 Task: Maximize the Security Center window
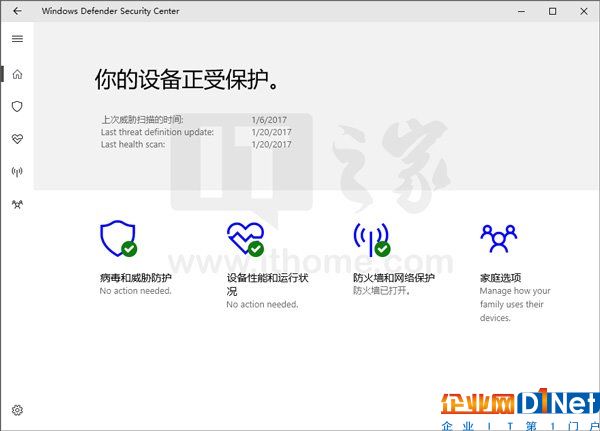pyautogui.click(x=552, y=11)
